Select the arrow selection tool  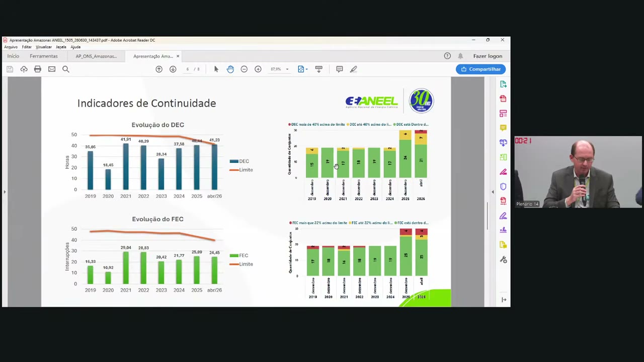(x=216, y=69)
